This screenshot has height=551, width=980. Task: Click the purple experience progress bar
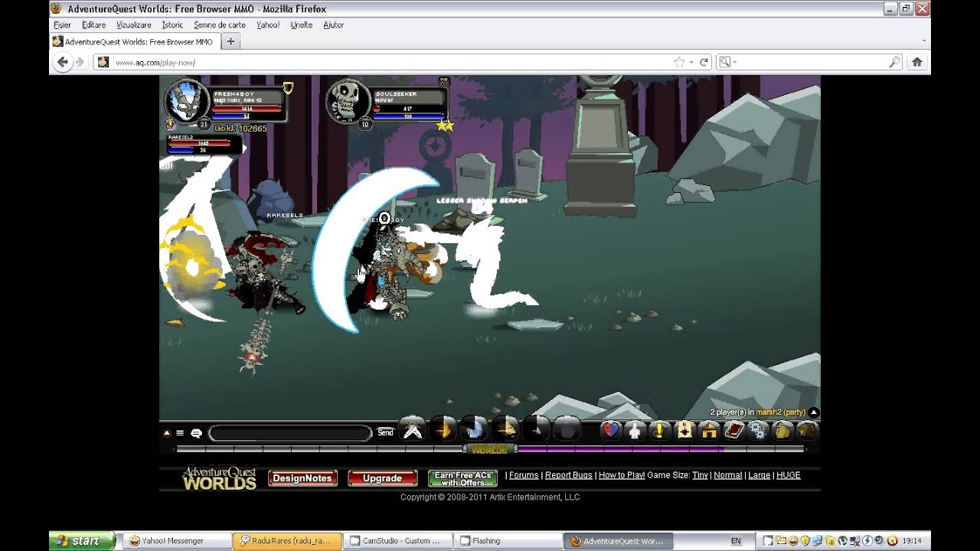pos(622,449)
